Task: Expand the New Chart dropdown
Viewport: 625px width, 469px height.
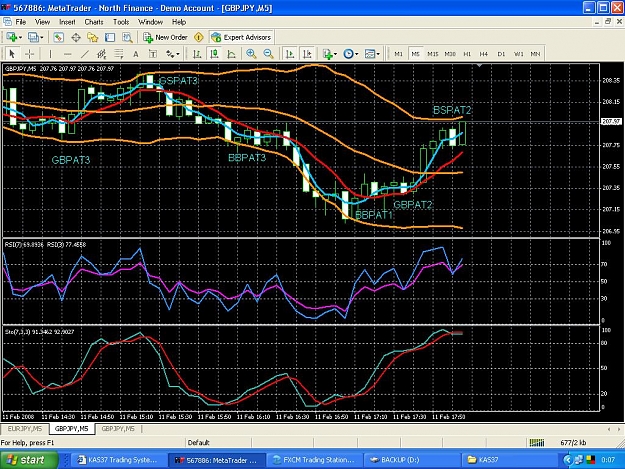Action: tap(20, 38)
